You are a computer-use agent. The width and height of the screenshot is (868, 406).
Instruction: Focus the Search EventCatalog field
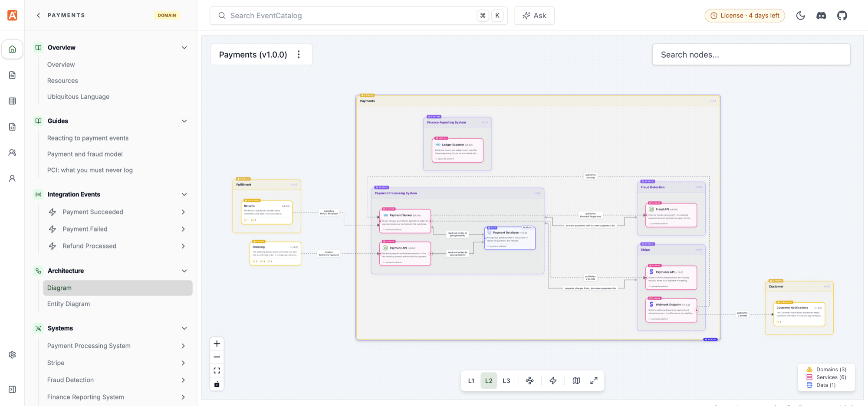click(x=358, y=16)
